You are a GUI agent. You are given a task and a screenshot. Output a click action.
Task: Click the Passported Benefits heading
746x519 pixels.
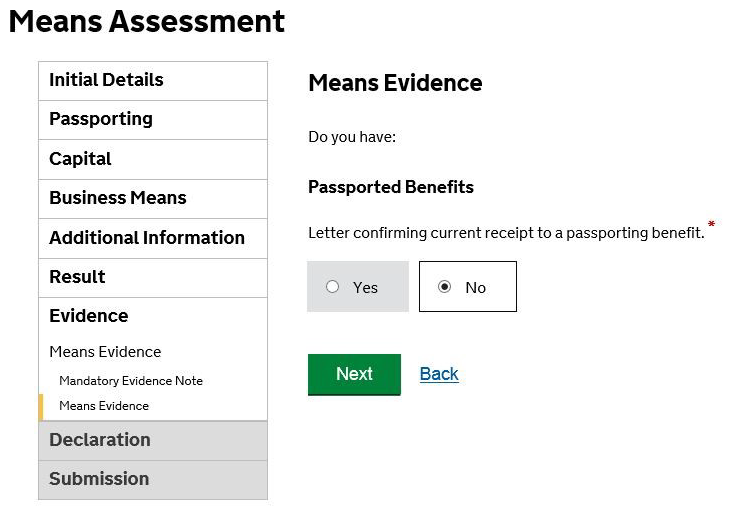pyautogui.click(x=391, y=187)
